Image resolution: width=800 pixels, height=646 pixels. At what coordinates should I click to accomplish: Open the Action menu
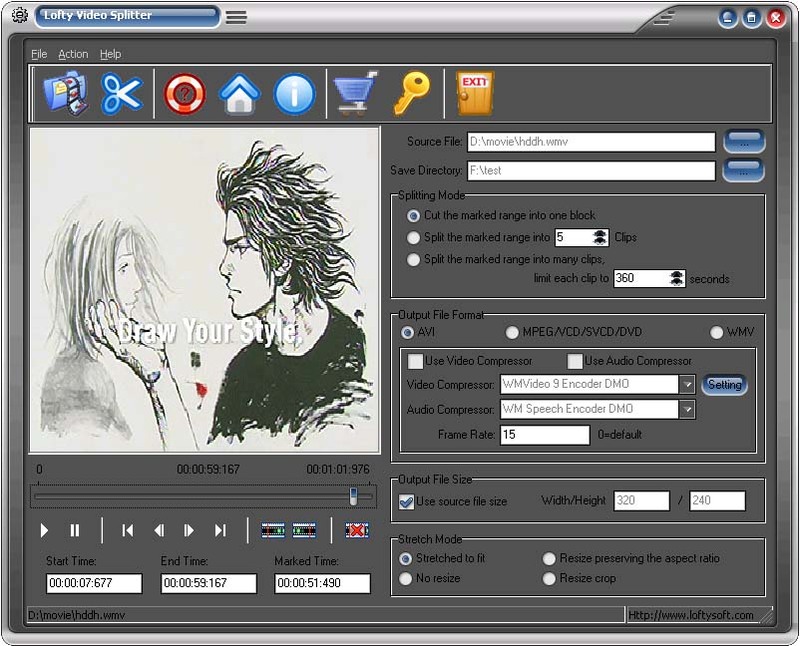pyautogui.click(x=72, y=53)
